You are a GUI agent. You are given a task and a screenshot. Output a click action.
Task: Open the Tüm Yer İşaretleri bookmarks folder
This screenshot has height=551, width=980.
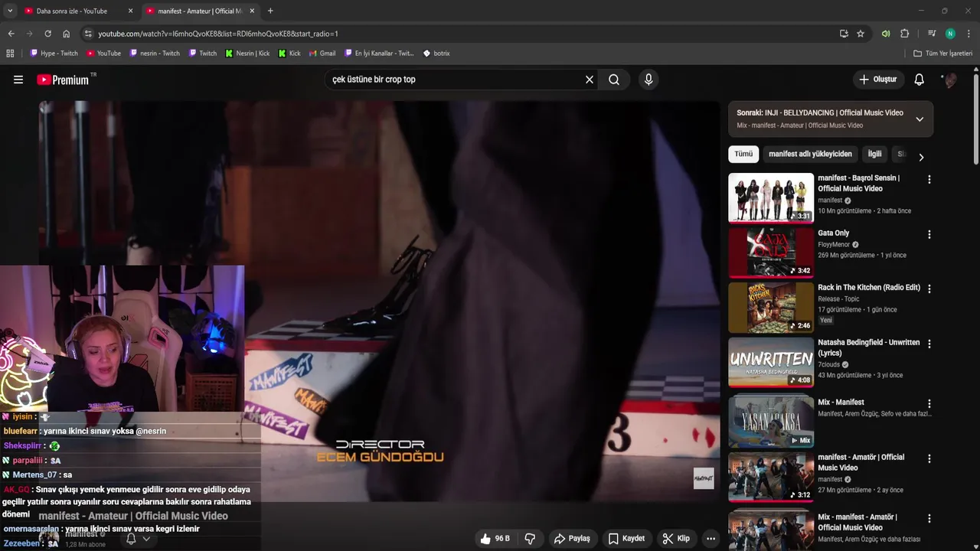[x=943, y=54]
